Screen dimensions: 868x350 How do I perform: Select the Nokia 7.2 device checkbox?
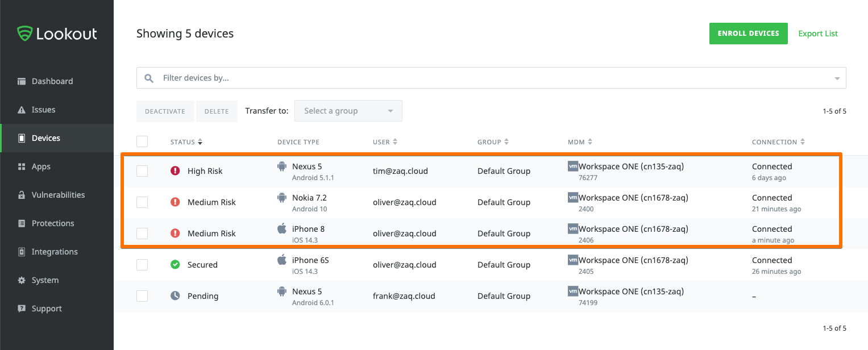(142, 202)
